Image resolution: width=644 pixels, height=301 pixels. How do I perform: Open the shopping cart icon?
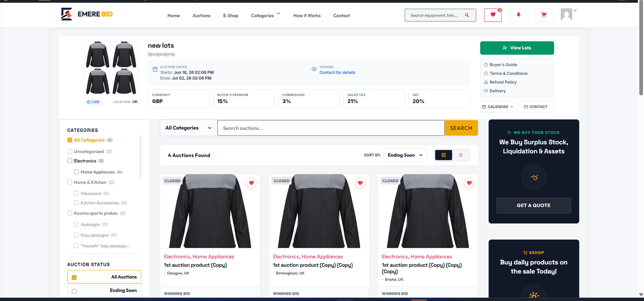pos(544,15)
